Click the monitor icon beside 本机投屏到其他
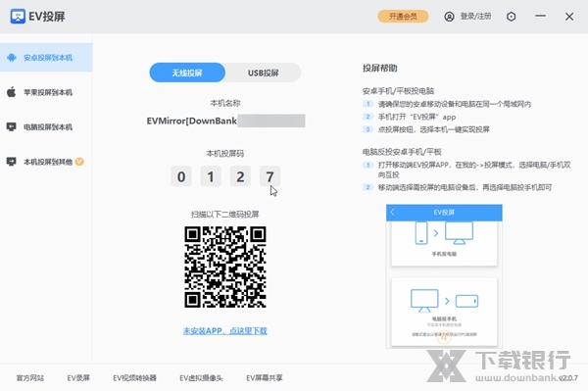The width and height of the screenshot is (588, 391). click(11, 162)
